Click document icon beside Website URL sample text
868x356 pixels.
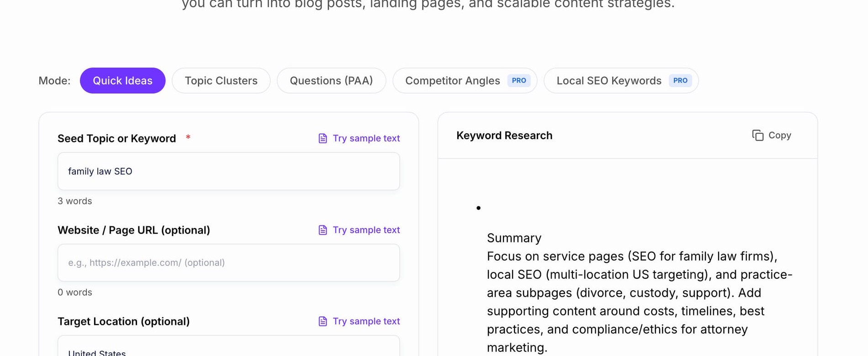pyautogui.click(x=323, y=230)
